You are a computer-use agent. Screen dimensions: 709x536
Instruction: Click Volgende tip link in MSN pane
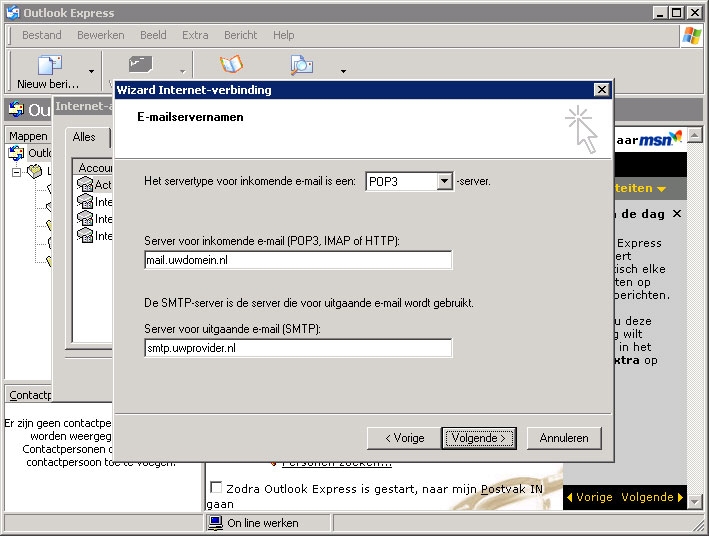652,497
